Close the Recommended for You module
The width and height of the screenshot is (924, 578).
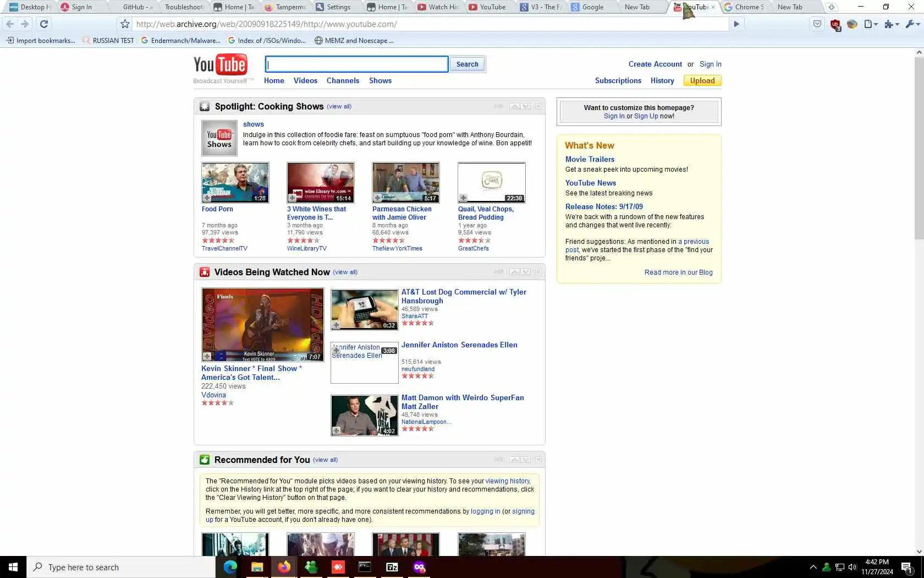[x=538, y=460]
